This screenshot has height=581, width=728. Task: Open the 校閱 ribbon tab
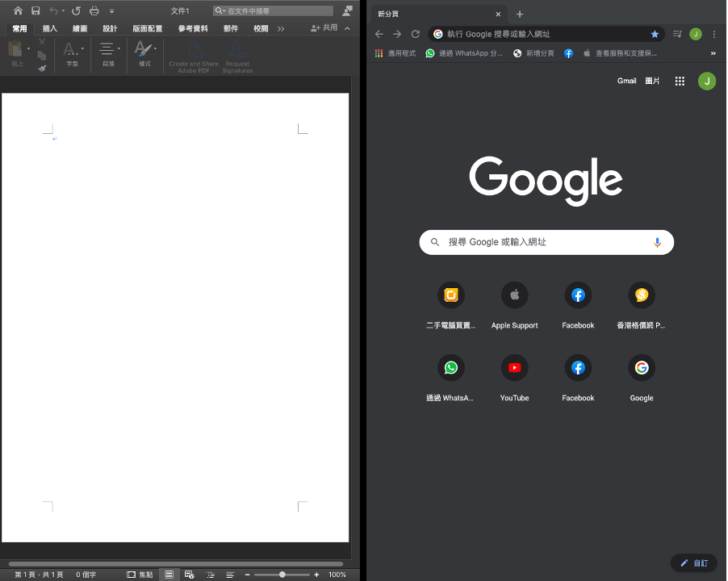pyautogui.click(x=261, y=29)
